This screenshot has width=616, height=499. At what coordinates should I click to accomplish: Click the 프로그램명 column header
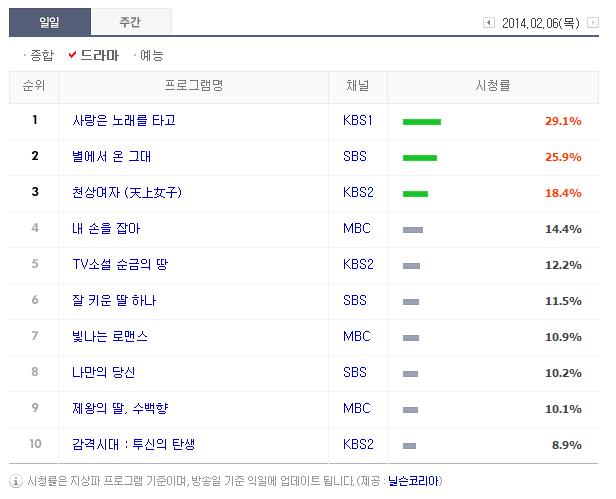point(194,86)
